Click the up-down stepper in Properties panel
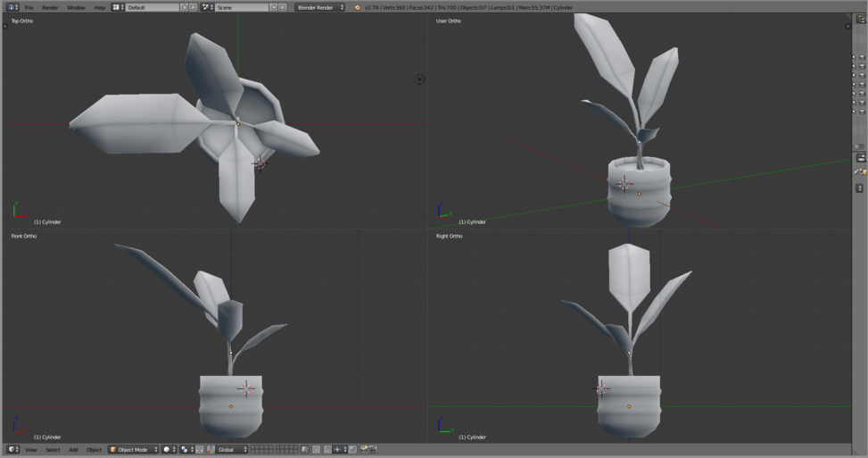This screenshot has width=868, height=458. 859,188
